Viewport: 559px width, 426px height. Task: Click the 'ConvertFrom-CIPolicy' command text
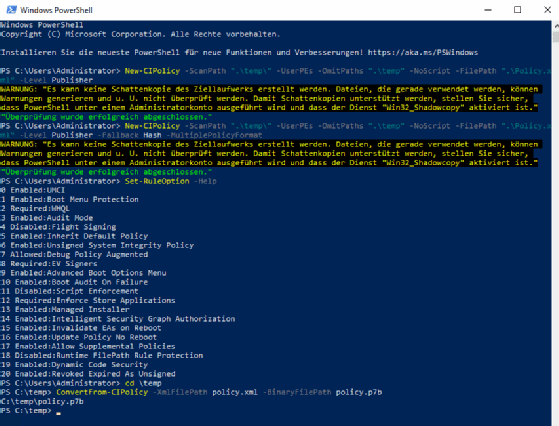click(x=102, y=392)
